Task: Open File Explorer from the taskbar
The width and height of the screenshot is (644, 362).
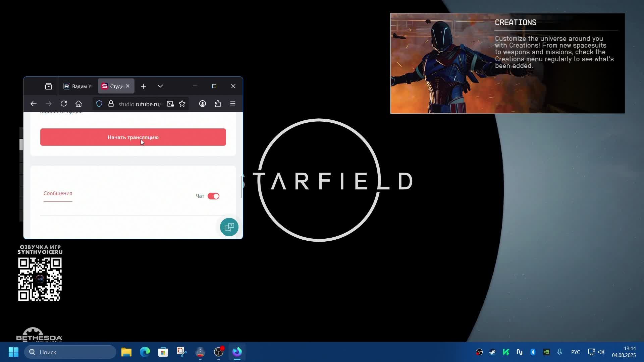Action: point(126,352)
